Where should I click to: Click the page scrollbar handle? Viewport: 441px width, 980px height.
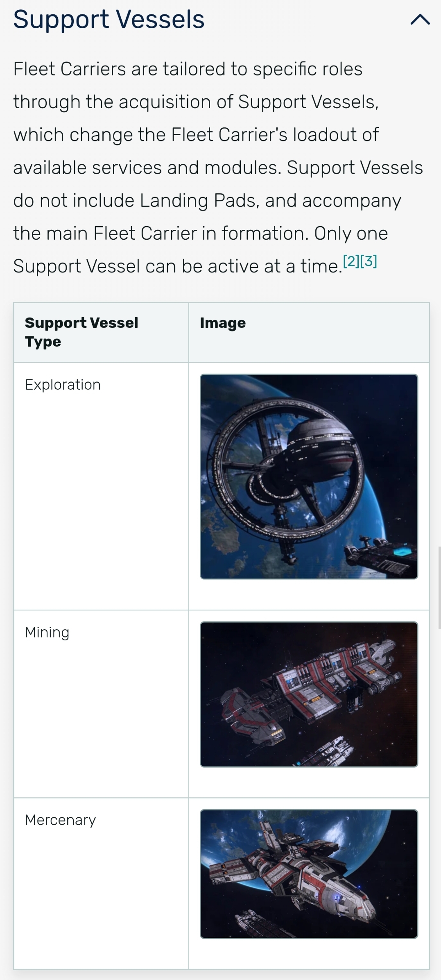[439, 587]
